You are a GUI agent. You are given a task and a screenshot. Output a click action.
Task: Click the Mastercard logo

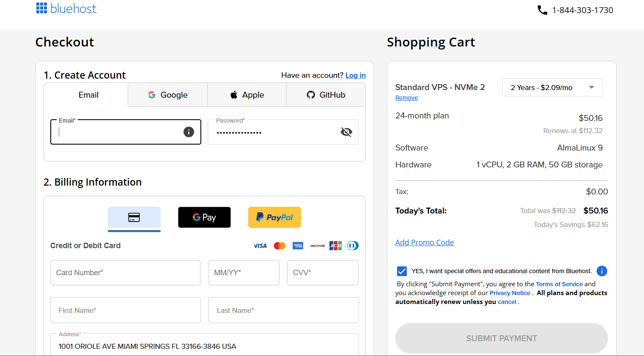pyautogui.click(x=280, y=246)
